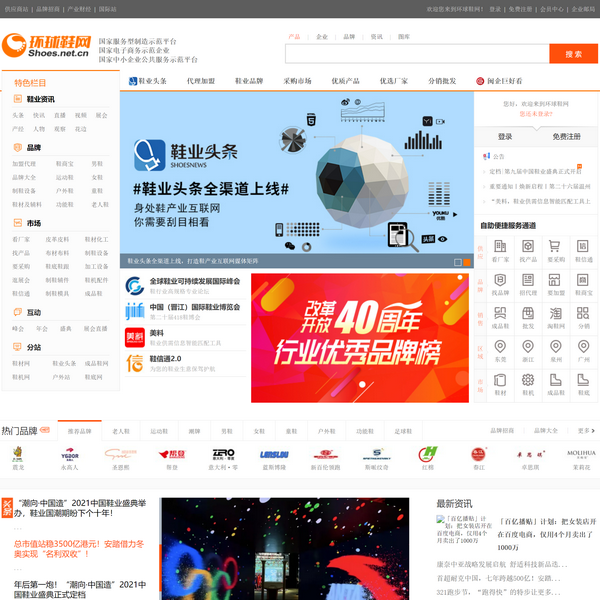600x600 pixels.
Task: Select the 企业 search category option
Action: pyautogui.click(x=321, y=36)
